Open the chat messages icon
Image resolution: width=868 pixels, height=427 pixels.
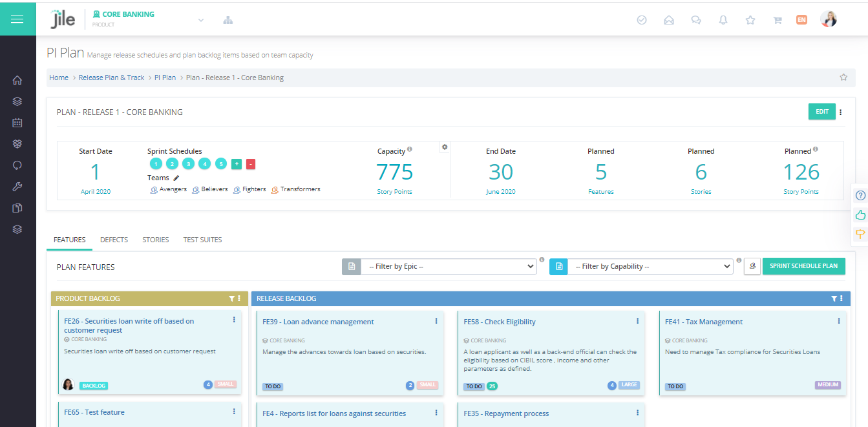pyautogui.click(x=696, y=20)
